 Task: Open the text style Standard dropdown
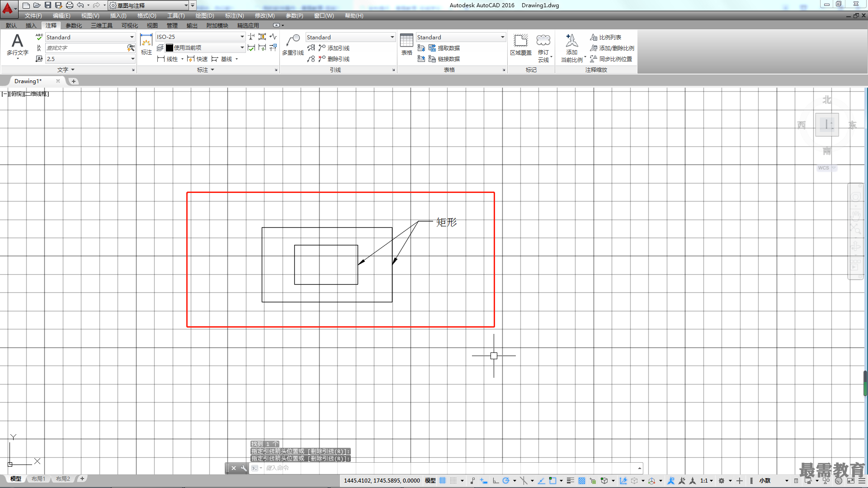coord(90,37)
